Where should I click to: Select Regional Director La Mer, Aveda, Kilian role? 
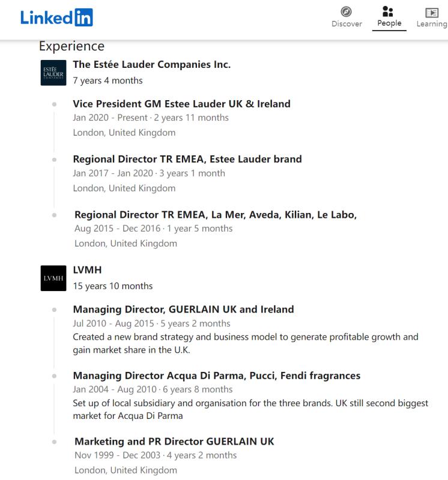point(216,215)
